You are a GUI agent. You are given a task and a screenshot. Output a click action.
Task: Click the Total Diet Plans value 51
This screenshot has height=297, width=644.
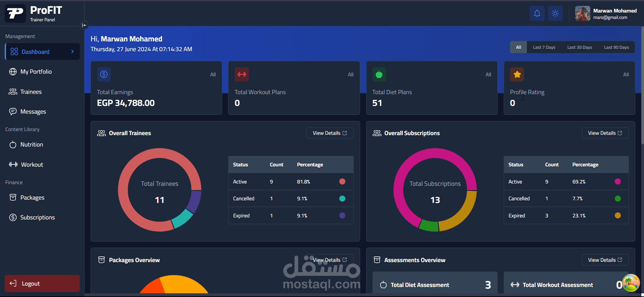tap(377, 103)
